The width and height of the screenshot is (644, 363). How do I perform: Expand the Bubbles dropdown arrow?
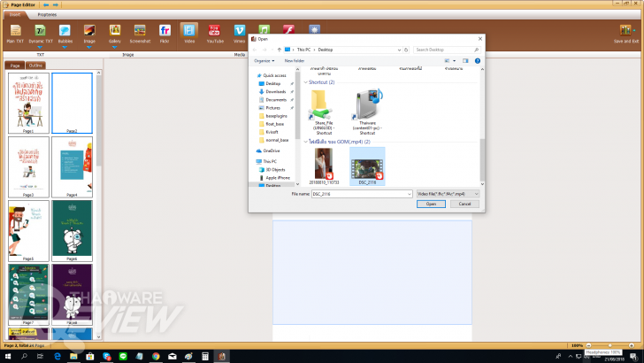click(x=65, y=47)
